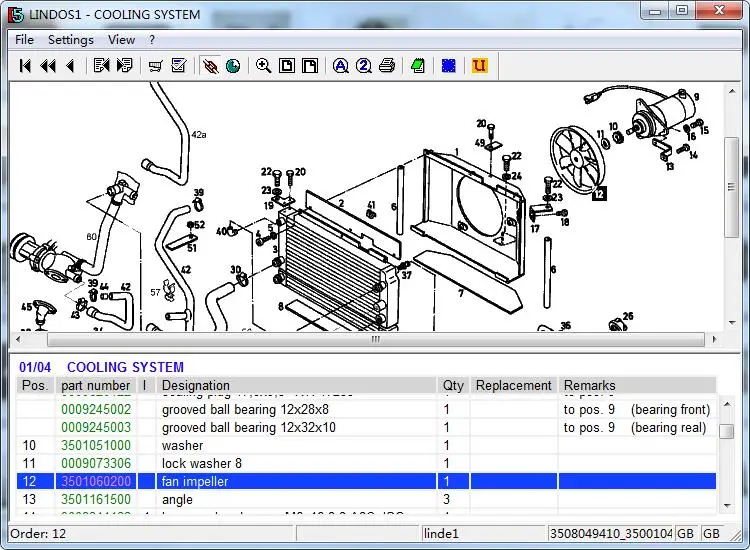Click diagram scroll up arrow
The image size is (750, 550).
732,91
